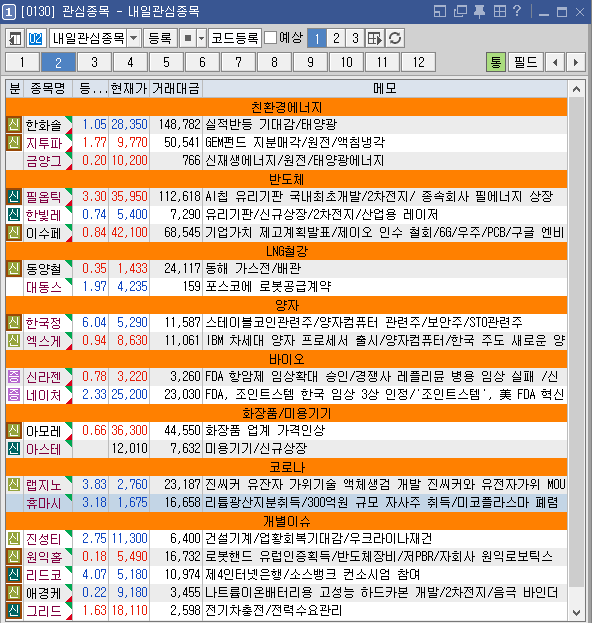Click the vertical scrollbar thumb
The image size is (592, 623).
click(577, 342)
